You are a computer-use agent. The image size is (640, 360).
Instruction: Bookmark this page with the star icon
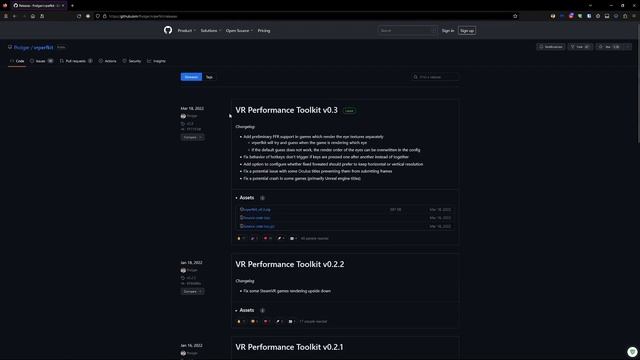pos(515,16)
